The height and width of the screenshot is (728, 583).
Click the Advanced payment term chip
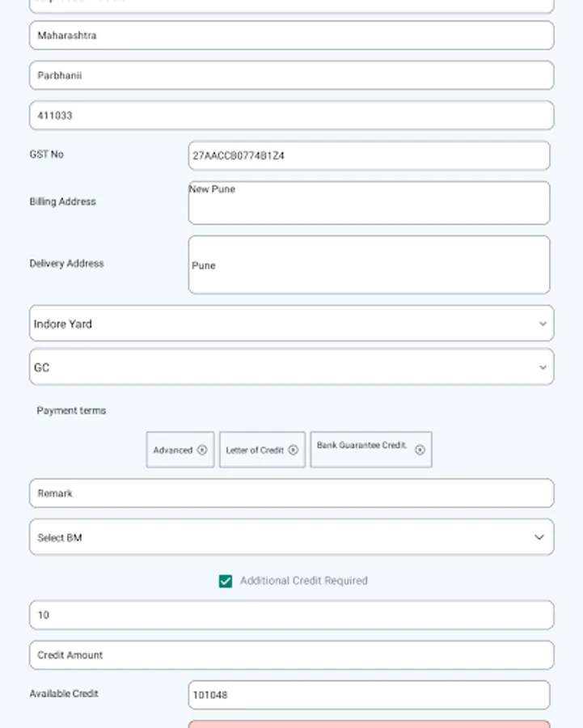(x=172, y=450)
